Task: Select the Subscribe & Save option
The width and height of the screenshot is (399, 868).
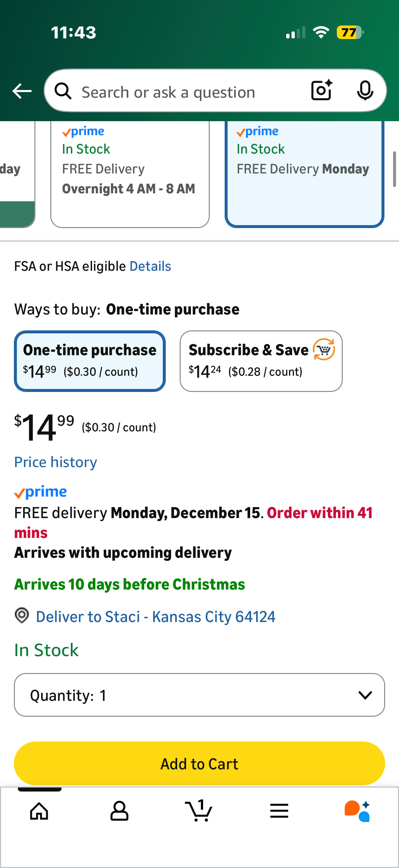Action: 261,361
